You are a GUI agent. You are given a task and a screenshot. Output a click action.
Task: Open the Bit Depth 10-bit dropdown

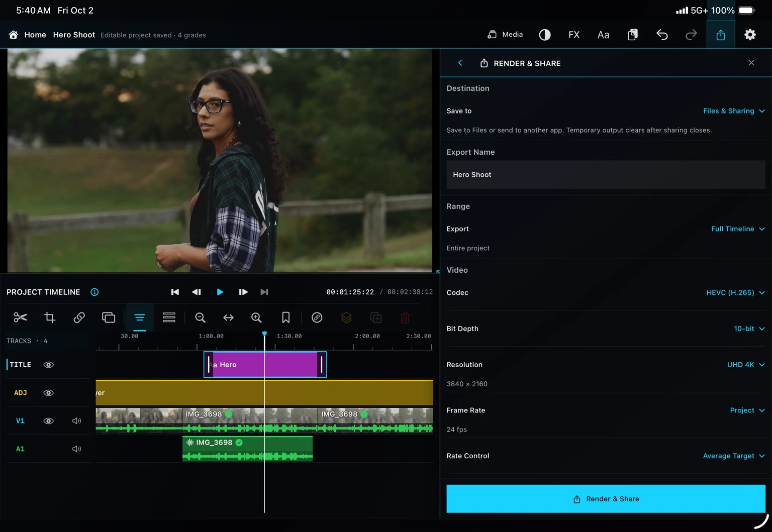tap(749, 329)
